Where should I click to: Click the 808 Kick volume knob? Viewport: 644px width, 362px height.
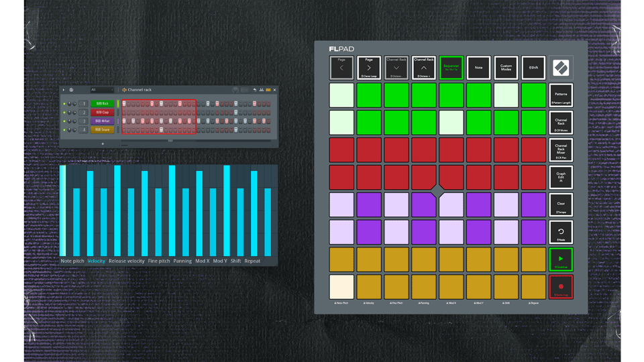74,103
